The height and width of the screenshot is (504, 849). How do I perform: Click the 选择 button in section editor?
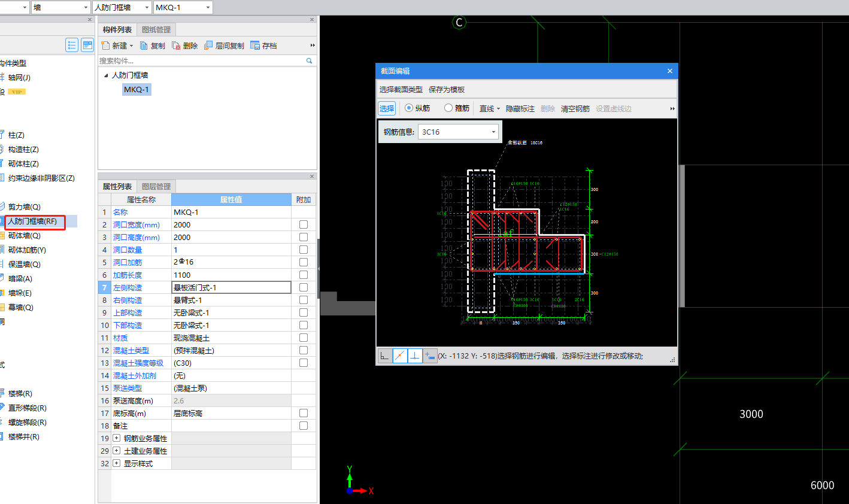tap(387, 108)
